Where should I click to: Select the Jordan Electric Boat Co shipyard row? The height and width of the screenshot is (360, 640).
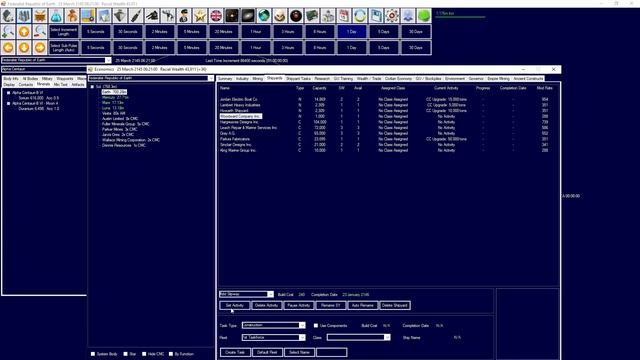click(388, 99)
